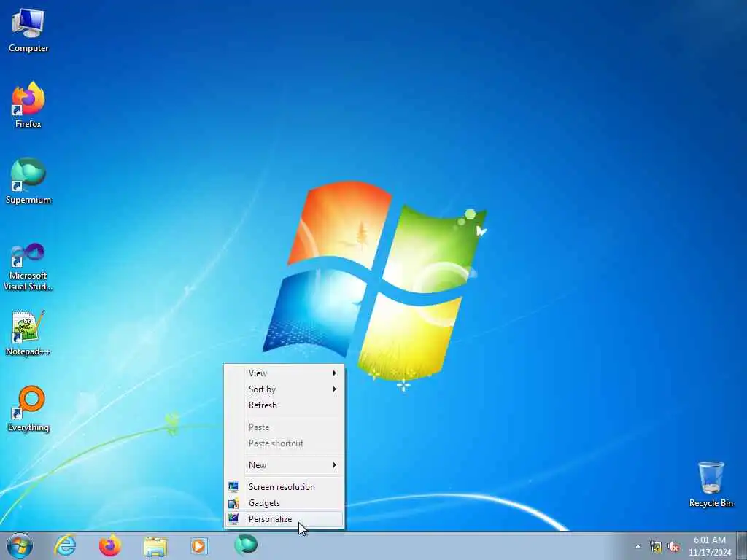747x560 pixels.
Task: Expand the Sort by submenu
Action: pyautogui.click(x=284, y=389)
